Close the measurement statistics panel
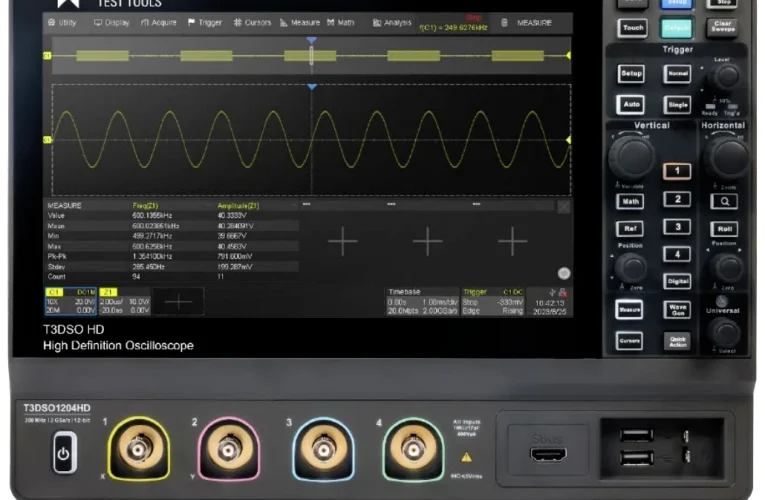 [564, 207]
